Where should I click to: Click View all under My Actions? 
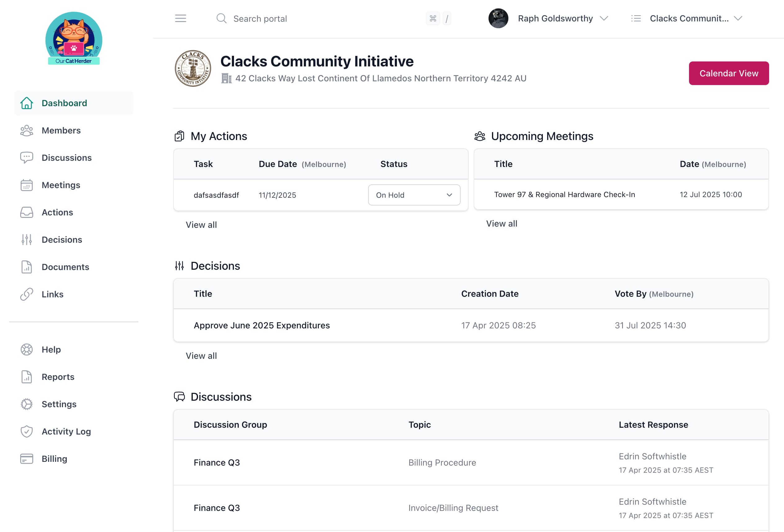click(201, 225)
